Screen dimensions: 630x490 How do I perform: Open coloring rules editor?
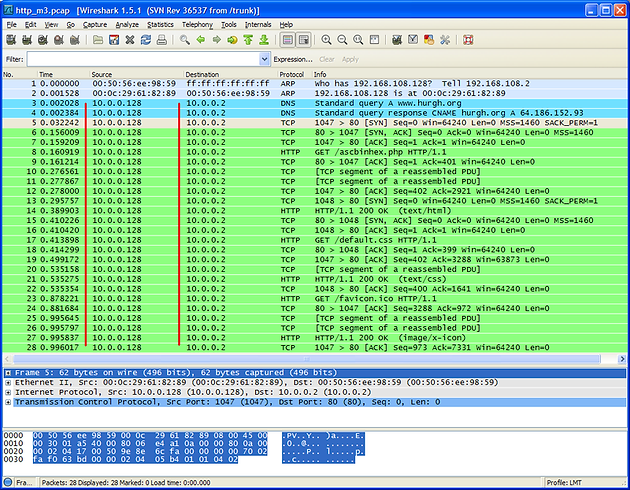(429, 40)
